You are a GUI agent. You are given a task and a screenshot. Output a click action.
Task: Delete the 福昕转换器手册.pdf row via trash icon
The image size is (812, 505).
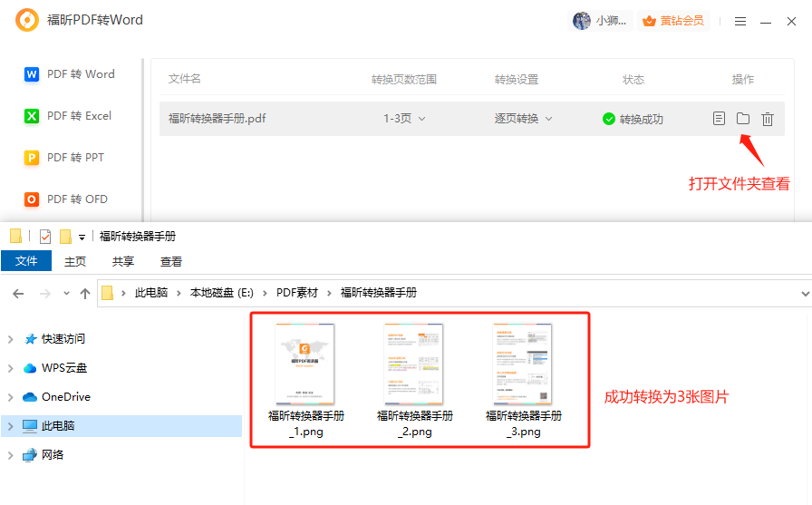point(768,119)
